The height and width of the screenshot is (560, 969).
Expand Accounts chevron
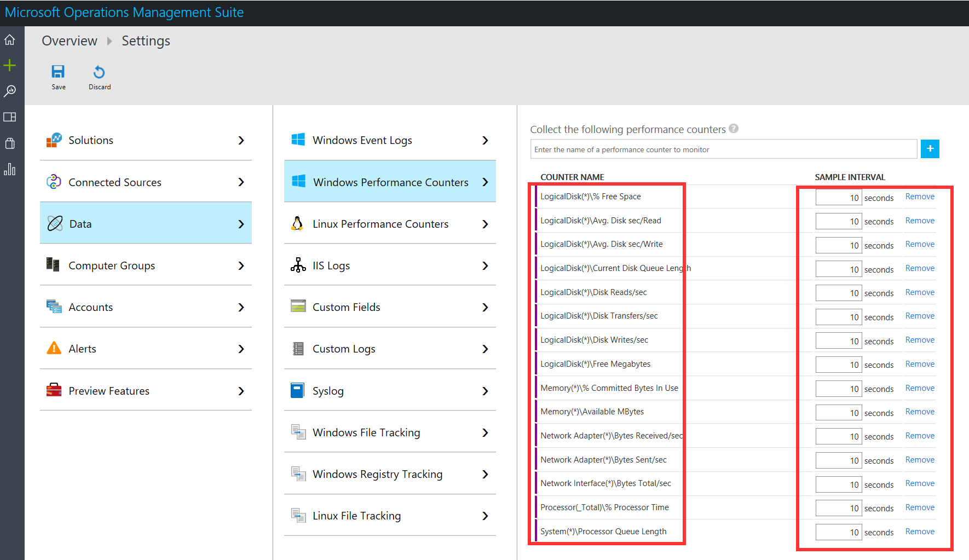coord(241,308)
